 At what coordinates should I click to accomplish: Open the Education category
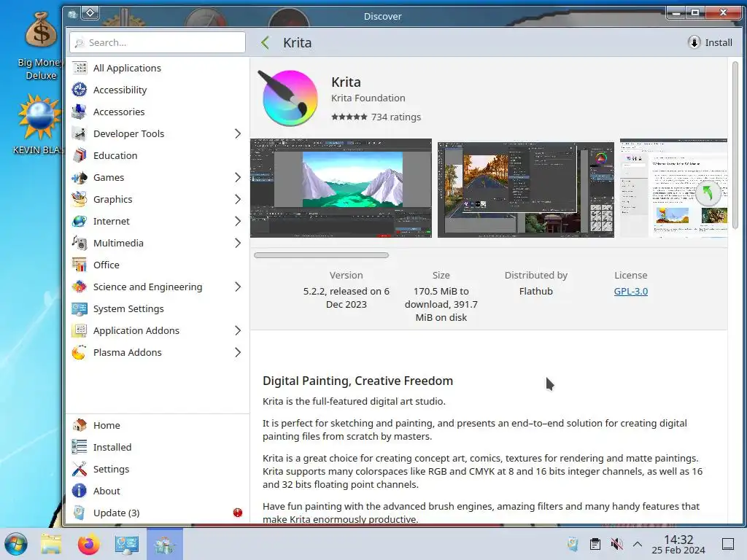click(158, 156)
